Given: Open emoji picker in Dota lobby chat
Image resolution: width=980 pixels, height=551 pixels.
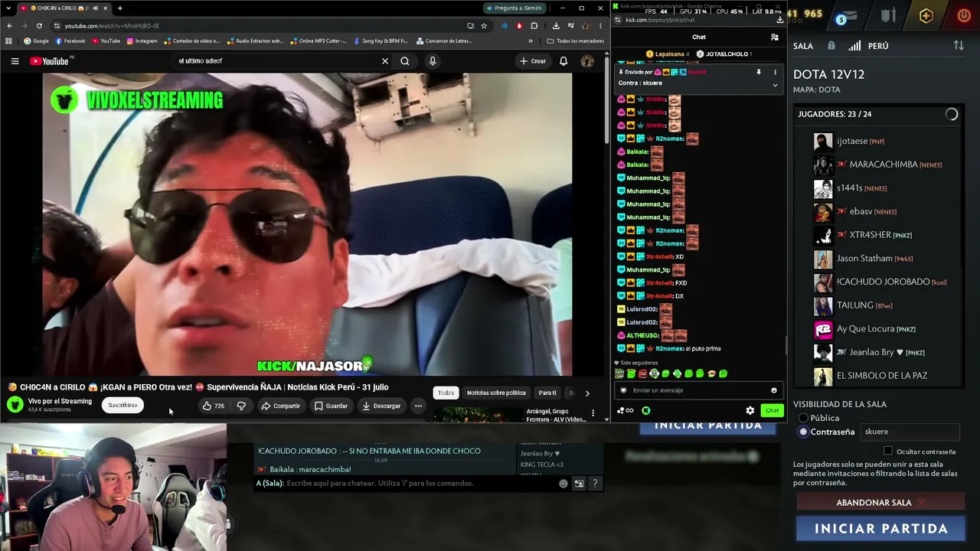Looking at the screenshot, I should [563, 484].
